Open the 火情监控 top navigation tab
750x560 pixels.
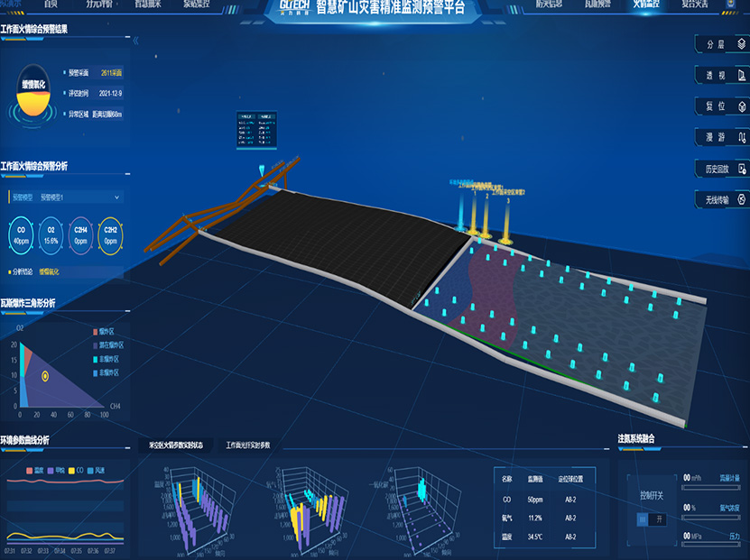coord(645,5)
